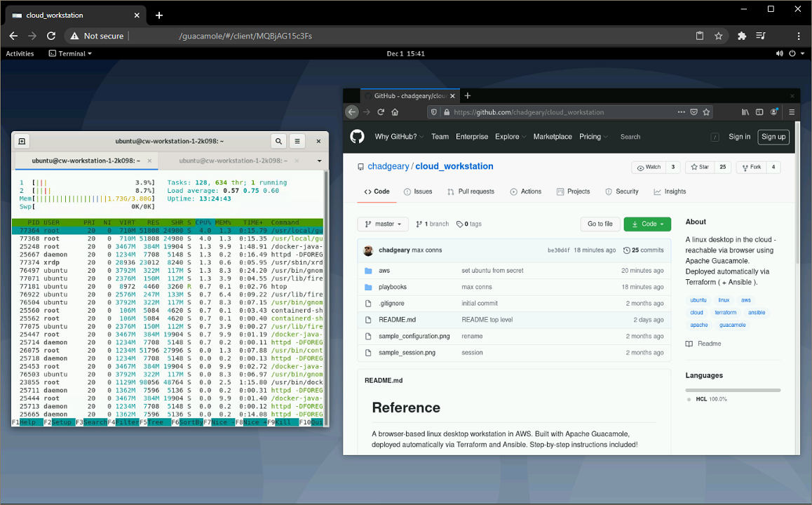This screenshot has width=812, height=505.
Task: Click the Not secure warning icon
Action: coord(74,36)
